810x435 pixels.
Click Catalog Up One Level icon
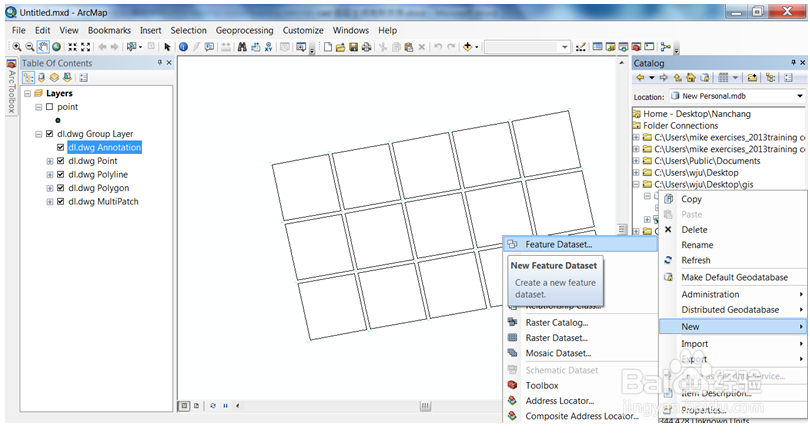click(x=677, y=77)
